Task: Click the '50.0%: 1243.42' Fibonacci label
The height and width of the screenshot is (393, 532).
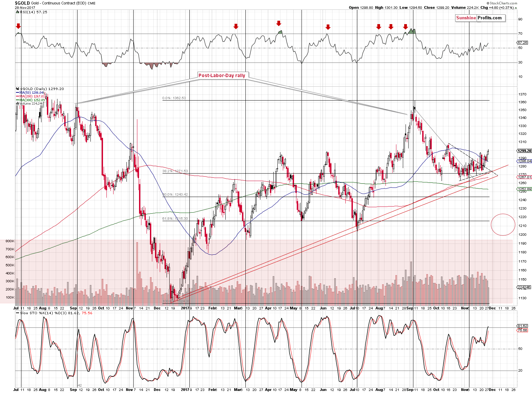Action: (175, 195)
